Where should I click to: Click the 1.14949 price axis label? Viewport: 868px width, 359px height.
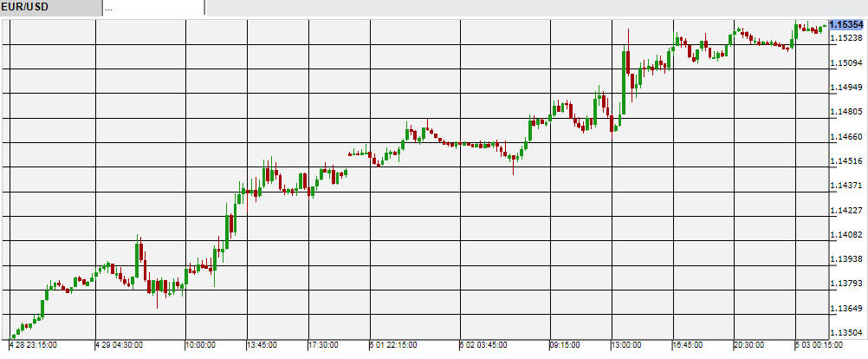pos(846,88)
